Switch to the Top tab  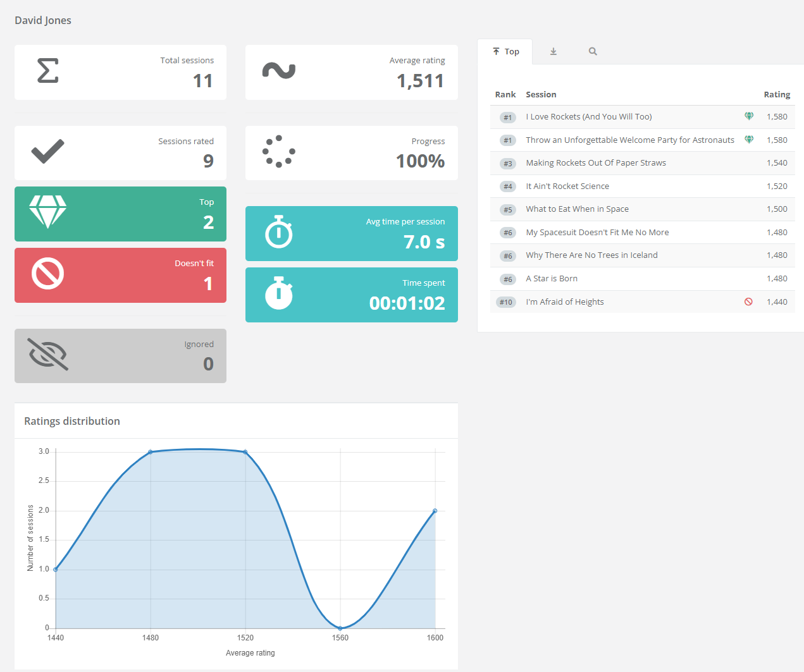pyautogui.click(x=505, y=52)
